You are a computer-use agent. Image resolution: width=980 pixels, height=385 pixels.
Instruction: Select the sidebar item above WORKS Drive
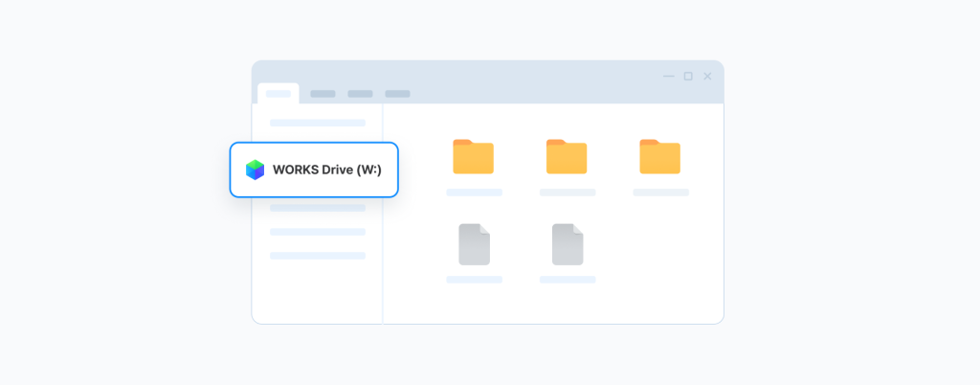(317, 123)
